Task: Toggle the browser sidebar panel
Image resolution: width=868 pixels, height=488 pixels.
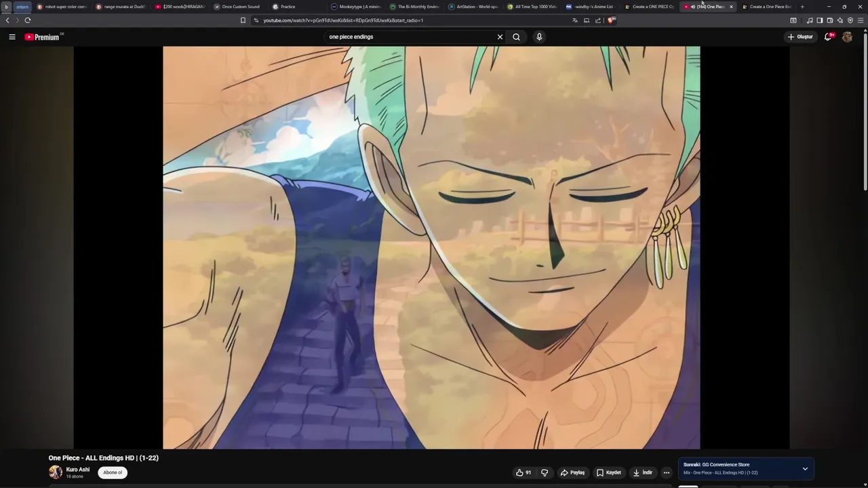Action: [820, 20]
